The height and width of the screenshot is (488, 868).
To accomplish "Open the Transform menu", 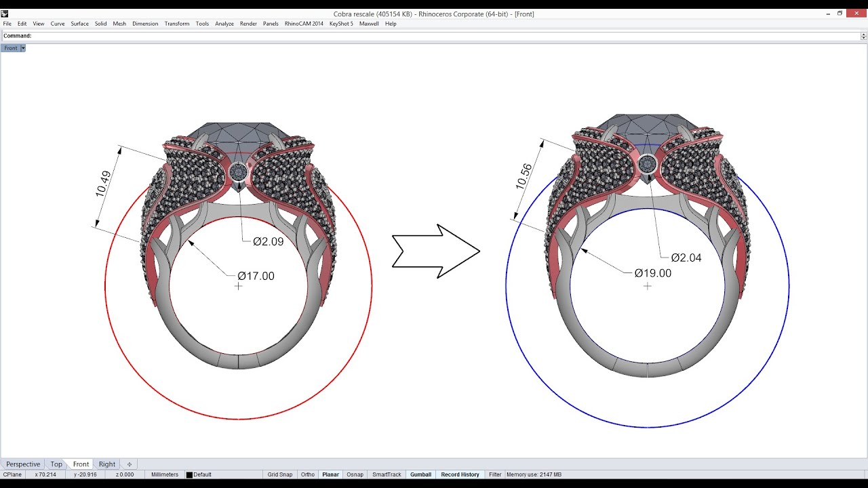I will click(177, 24).
